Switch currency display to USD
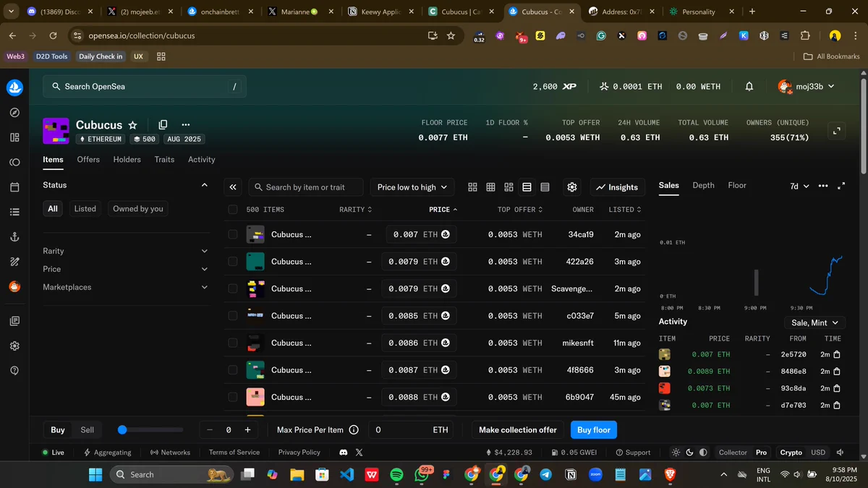Viewport: 868px width, 488px height. [x=818, y=452]
